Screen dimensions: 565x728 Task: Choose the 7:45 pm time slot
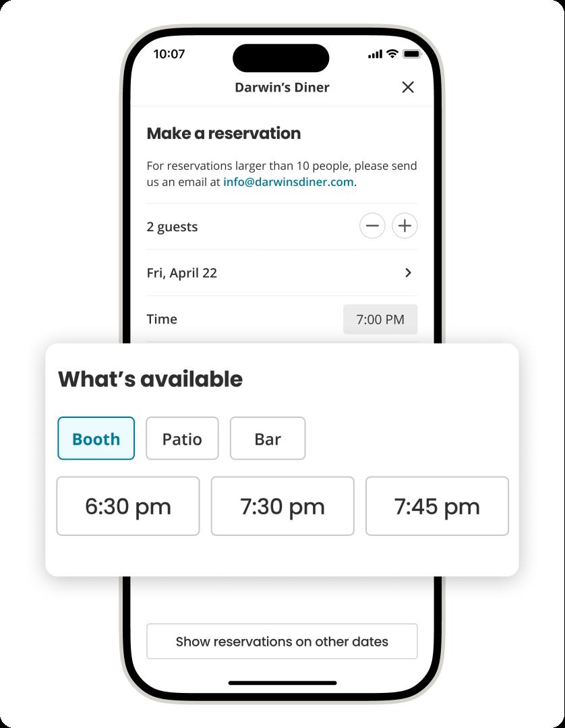(437, 506)
